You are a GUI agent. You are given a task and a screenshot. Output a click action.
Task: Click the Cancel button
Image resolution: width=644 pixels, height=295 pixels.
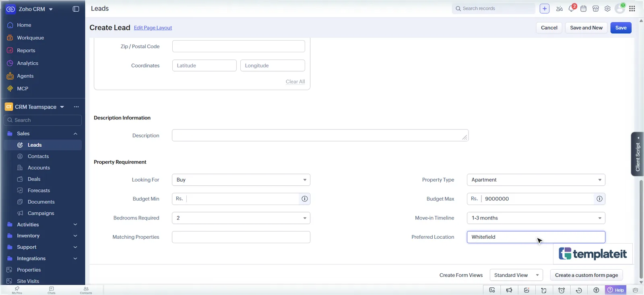549,28
